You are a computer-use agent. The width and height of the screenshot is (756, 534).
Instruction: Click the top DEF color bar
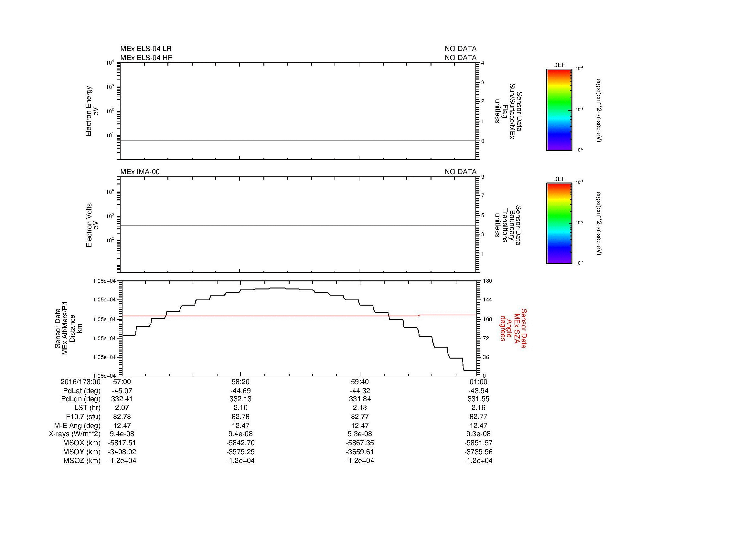(559, 110)
